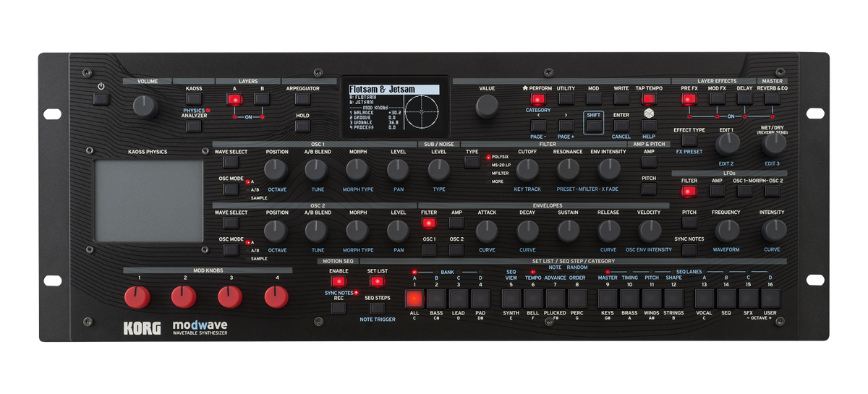Screen dimensions: 868x394
Task: Tap step button 7 labeled PLUCKED
Action: tap(556, 299)
